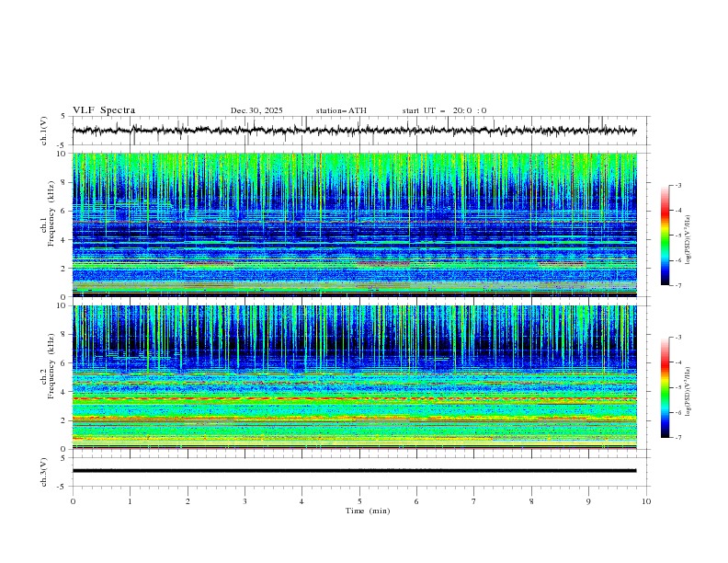Screen dimensions: 728x563
Task: Click the ch.2 PSD color scale bar
Action: pos(665,387)
